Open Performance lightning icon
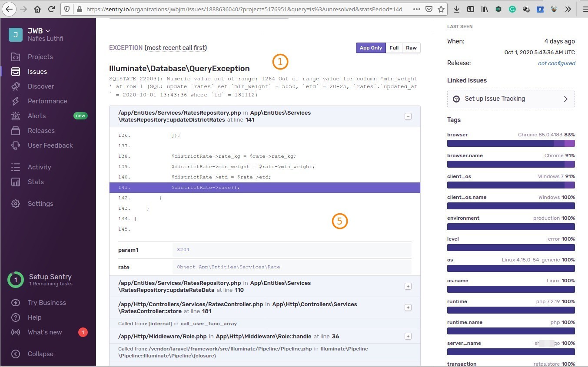 click(16, 101)
